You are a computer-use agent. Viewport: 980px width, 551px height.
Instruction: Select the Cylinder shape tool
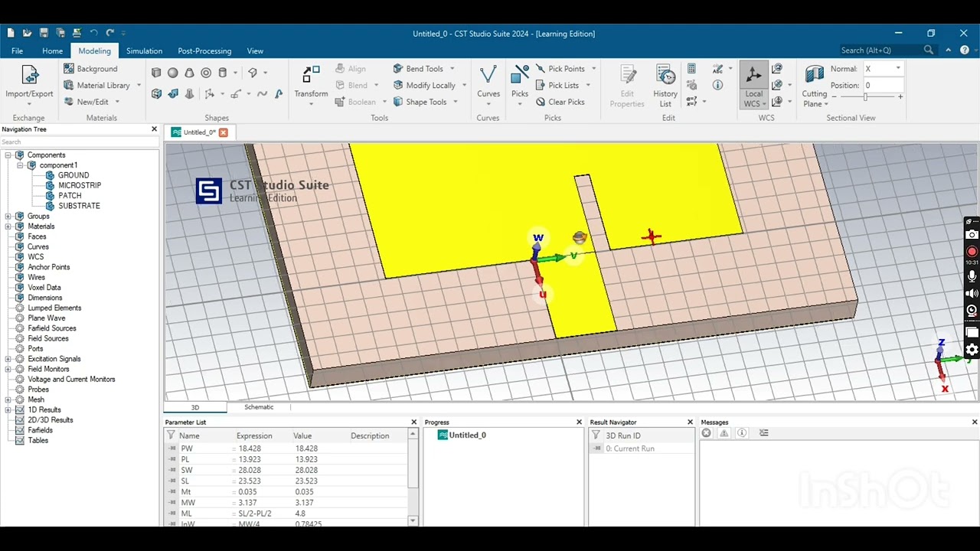coord(223,73)
